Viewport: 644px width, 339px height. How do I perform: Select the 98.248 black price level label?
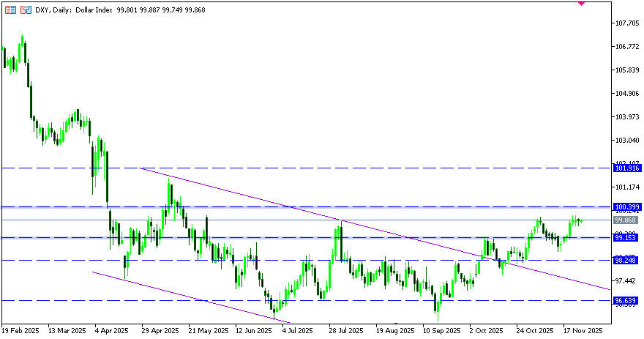coord(627,260)
